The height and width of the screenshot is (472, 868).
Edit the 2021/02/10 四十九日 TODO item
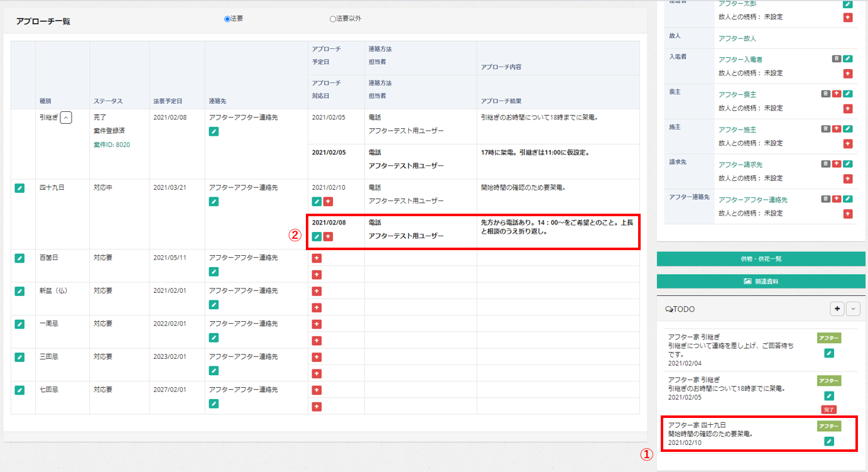point(829,441)
